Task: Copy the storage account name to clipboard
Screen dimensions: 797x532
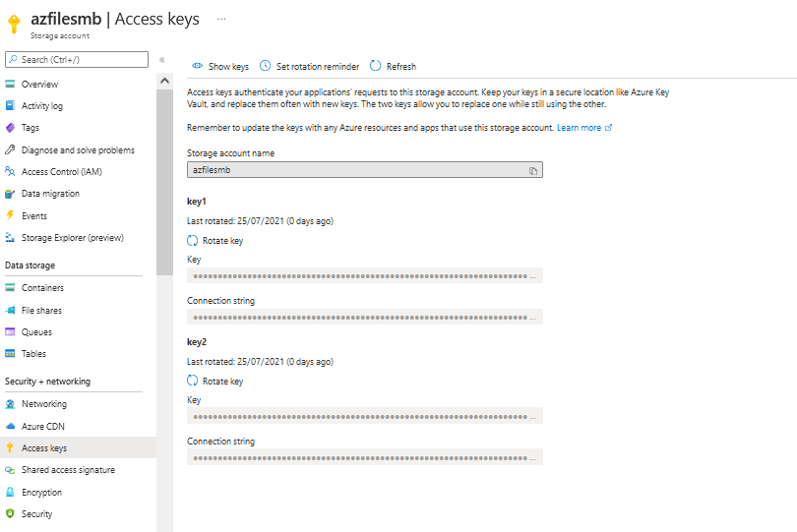Action: 532,171
